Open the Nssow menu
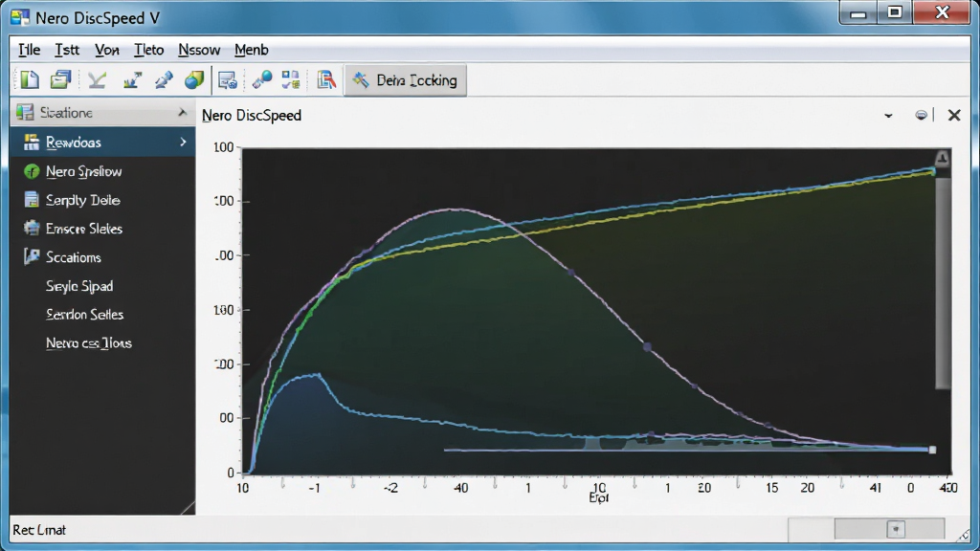This screenshot has width=980, height=551. (199, 50)
